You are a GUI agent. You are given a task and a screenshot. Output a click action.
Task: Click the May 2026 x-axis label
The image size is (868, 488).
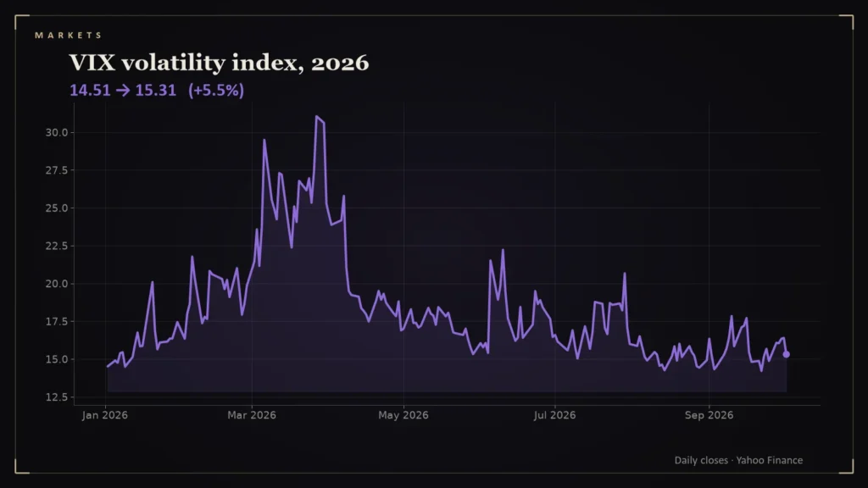[403, 415]
